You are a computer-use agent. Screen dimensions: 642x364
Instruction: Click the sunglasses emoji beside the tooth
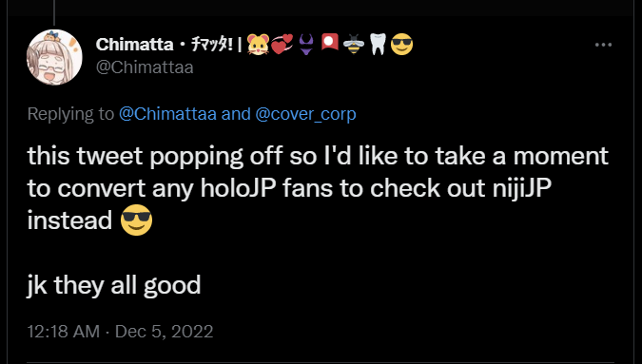coord(401,45)
